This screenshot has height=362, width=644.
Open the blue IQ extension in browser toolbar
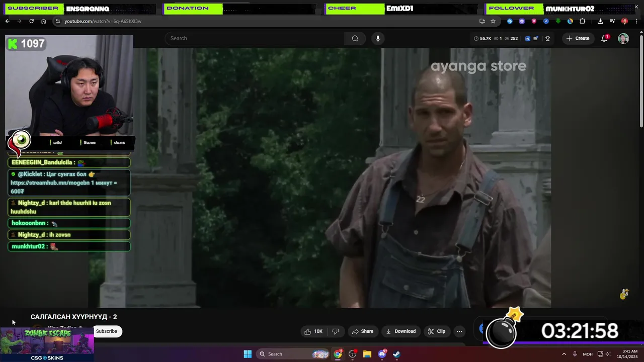[x=546, y=21]
